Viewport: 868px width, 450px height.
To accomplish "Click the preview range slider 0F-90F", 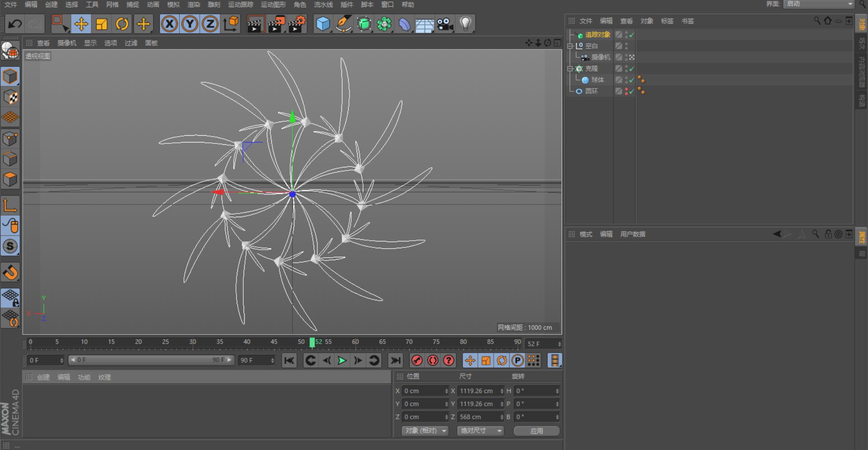I will pyautogui.click(x=151, y=360).
